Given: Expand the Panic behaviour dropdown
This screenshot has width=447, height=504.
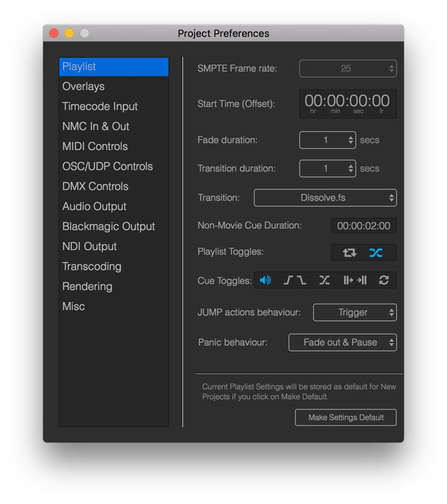Looking at the screenshot, I should pyautogui.click(x=342, y=343).
